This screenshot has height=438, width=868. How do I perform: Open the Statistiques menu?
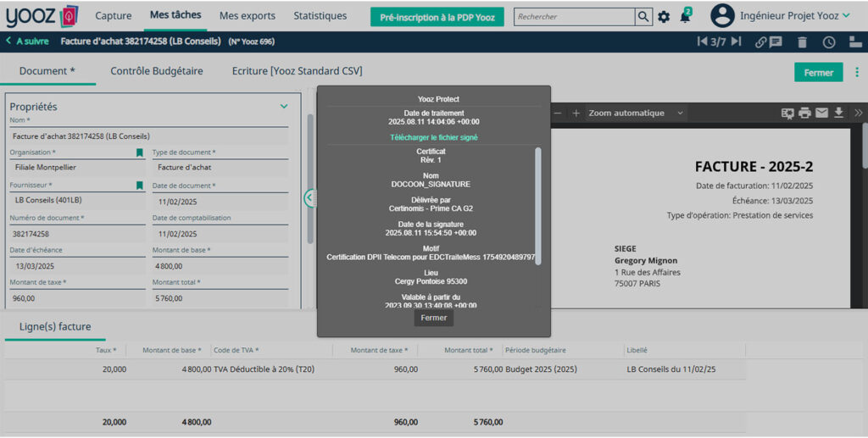point(320,16)
